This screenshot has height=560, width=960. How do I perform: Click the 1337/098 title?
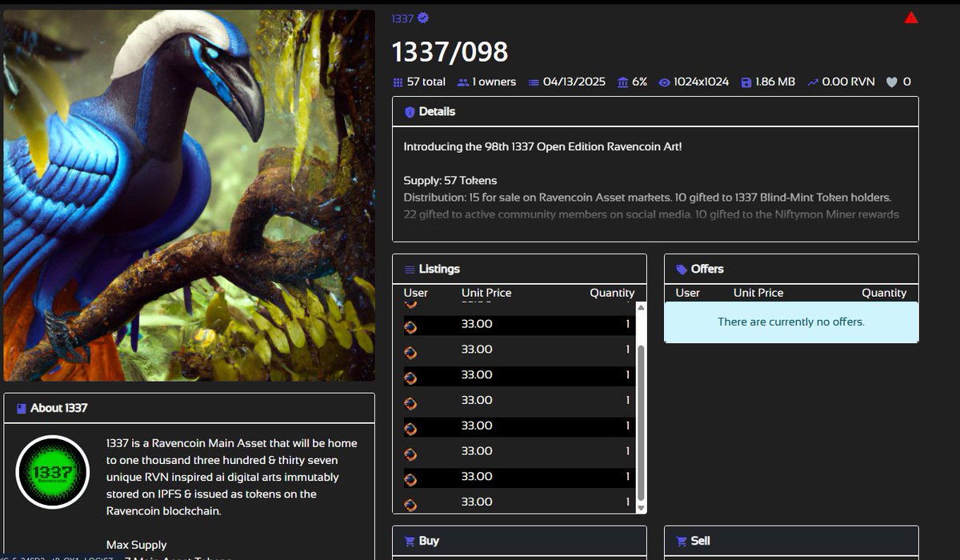click(x=450, y=53)
